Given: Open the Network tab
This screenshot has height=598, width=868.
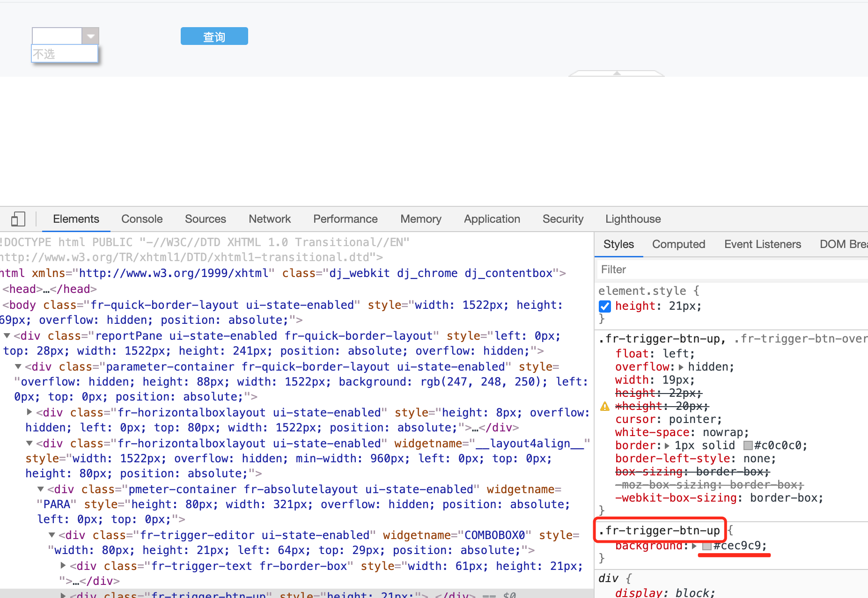Looking at the screenshot, I should [x=270, y=219].
